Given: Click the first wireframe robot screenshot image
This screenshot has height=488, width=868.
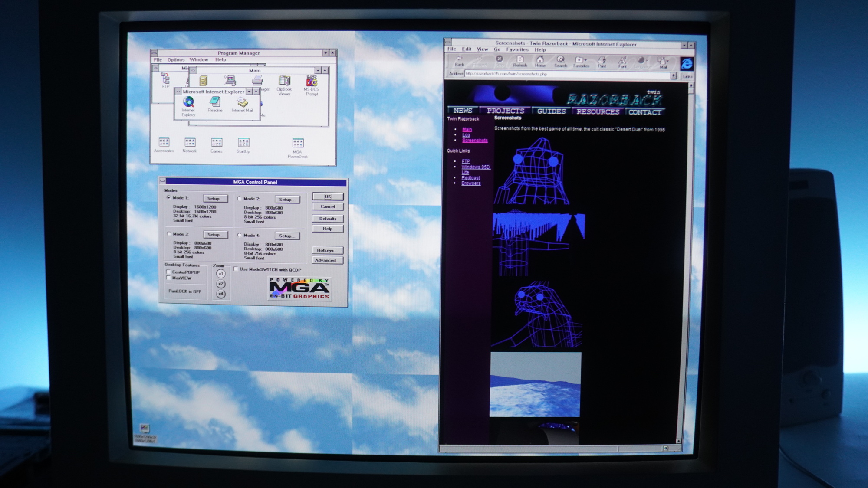Looking at the screenshot, I should point(532,171).
